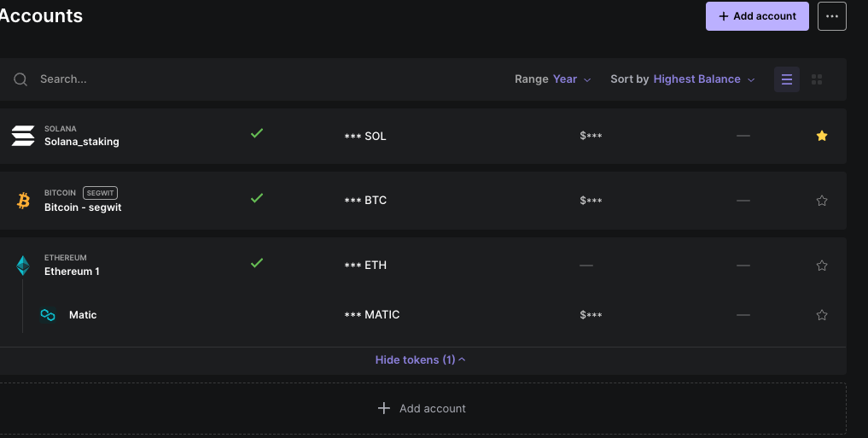Open the three-dots options menu
The image size is (868, 438).
pyautogui.click(x=832, y=16)
